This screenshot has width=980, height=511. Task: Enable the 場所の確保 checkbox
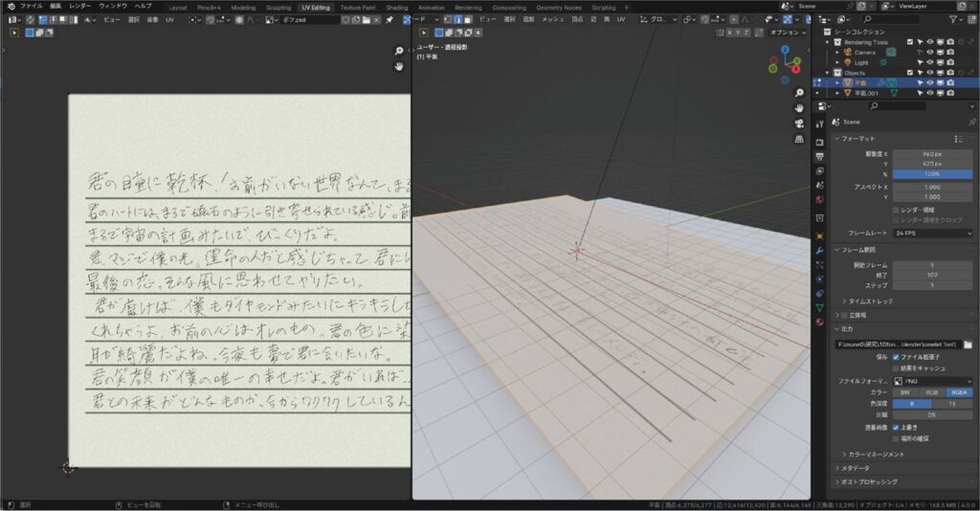[x=896, y=438]
